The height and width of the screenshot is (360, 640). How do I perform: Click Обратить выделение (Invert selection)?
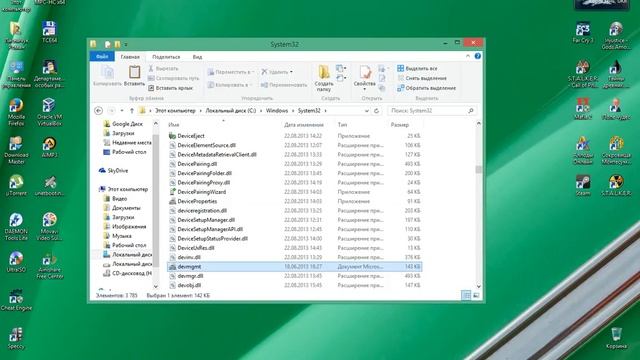click(x=427, y=88)
